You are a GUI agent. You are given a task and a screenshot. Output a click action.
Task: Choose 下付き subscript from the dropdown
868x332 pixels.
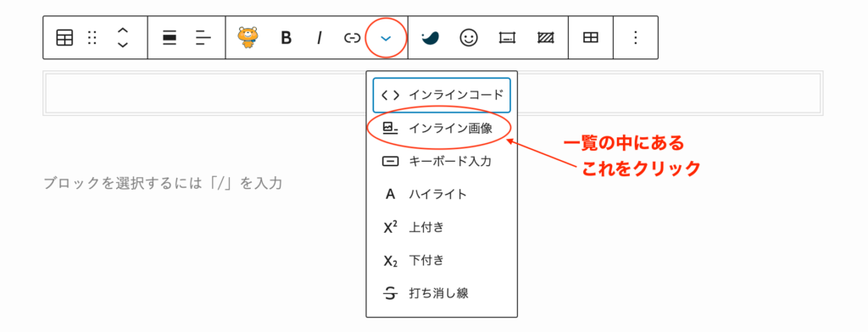[442, 260]
